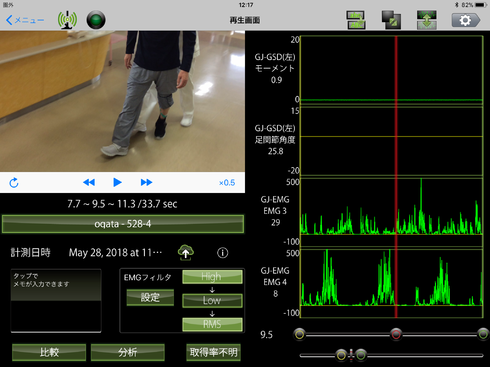The image size is (490, 367).
Task: Tap the 12:17 clock in status bar
Action: coord(246,5)
